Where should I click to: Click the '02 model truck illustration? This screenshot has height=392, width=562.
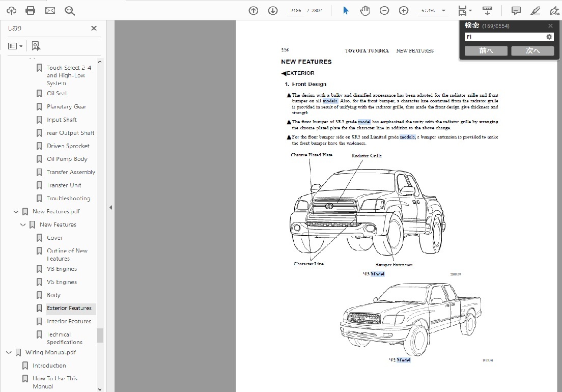(x=410, y=319)
